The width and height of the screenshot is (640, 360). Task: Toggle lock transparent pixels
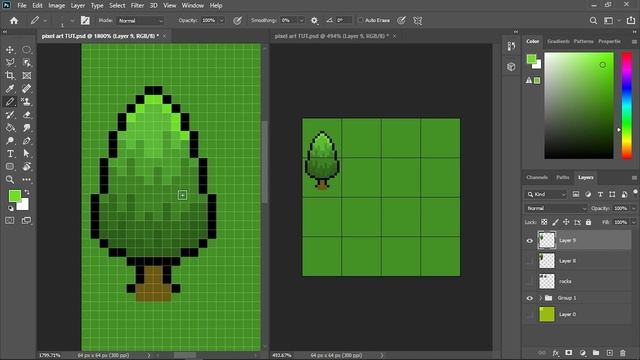point(544,222)
